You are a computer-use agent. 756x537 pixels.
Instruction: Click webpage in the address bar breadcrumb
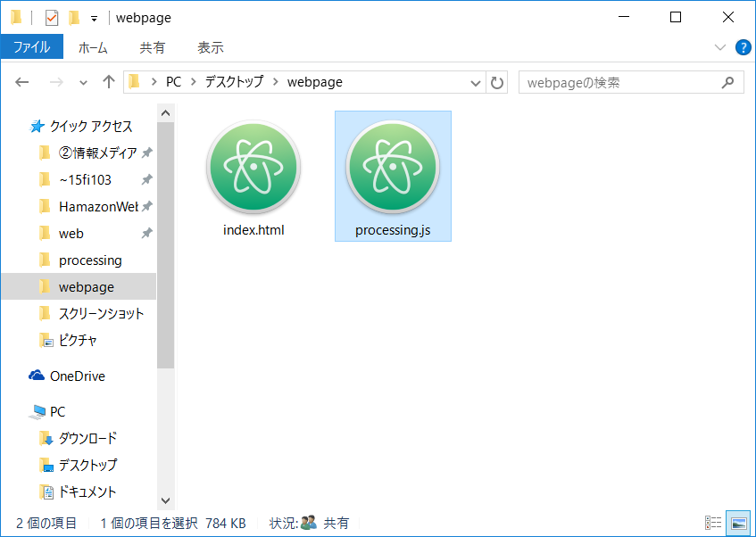point(315,82)
